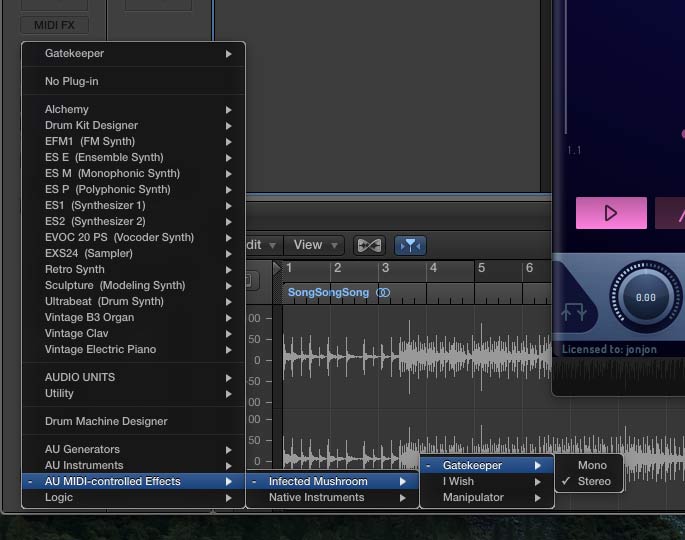Select the Stereo option with checkmark
Image resolution: width=685 pixels, height=540 pixels.
(593, 481)
